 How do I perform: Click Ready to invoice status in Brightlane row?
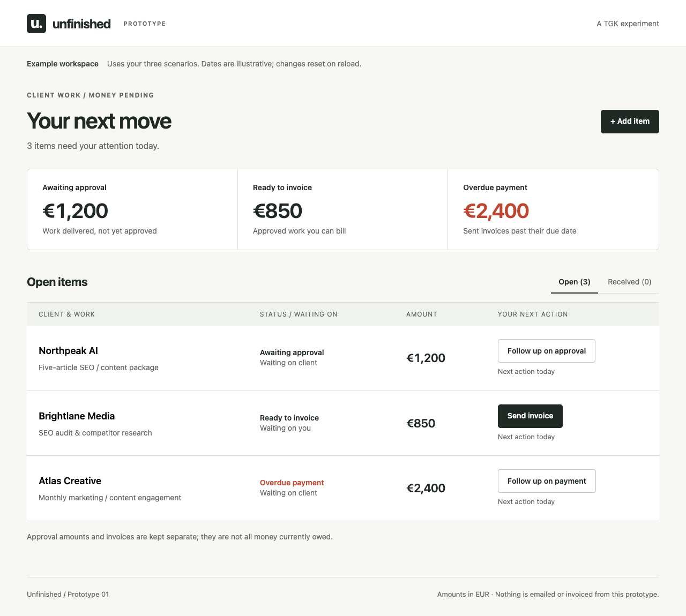click(289, 418)
